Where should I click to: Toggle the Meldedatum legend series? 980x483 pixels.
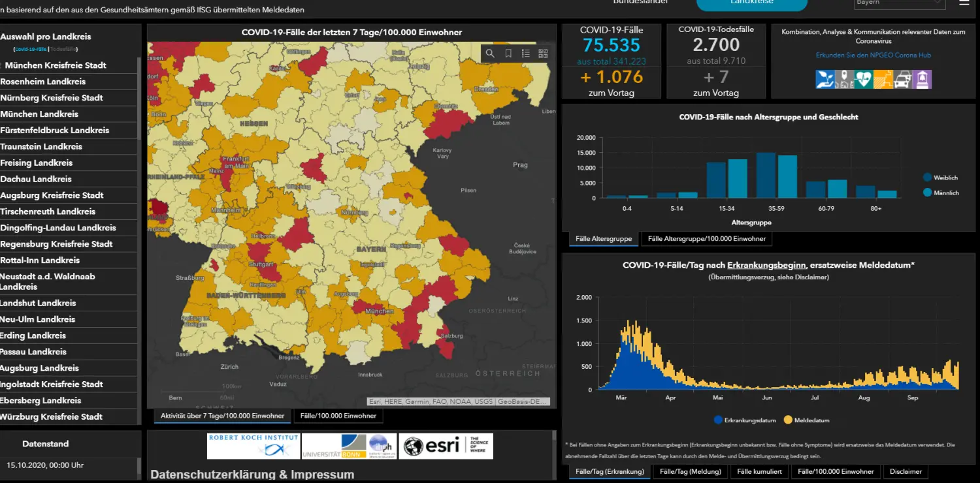[806, 420]
